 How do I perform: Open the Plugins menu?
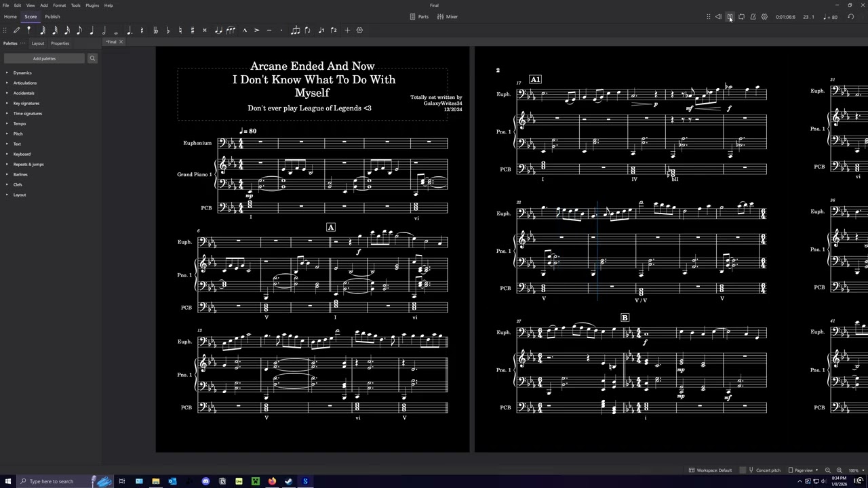pos(92,5)
